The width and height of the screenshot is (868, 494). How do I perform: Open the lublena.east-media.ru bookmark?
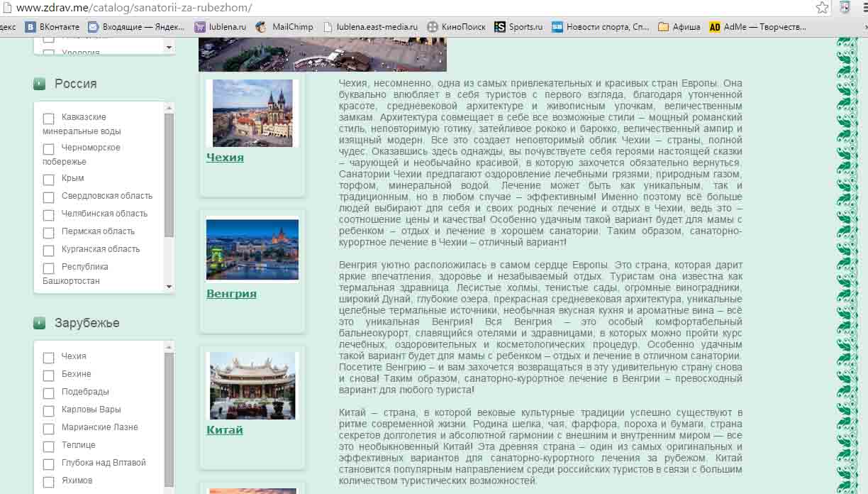(x=371, y=27)
